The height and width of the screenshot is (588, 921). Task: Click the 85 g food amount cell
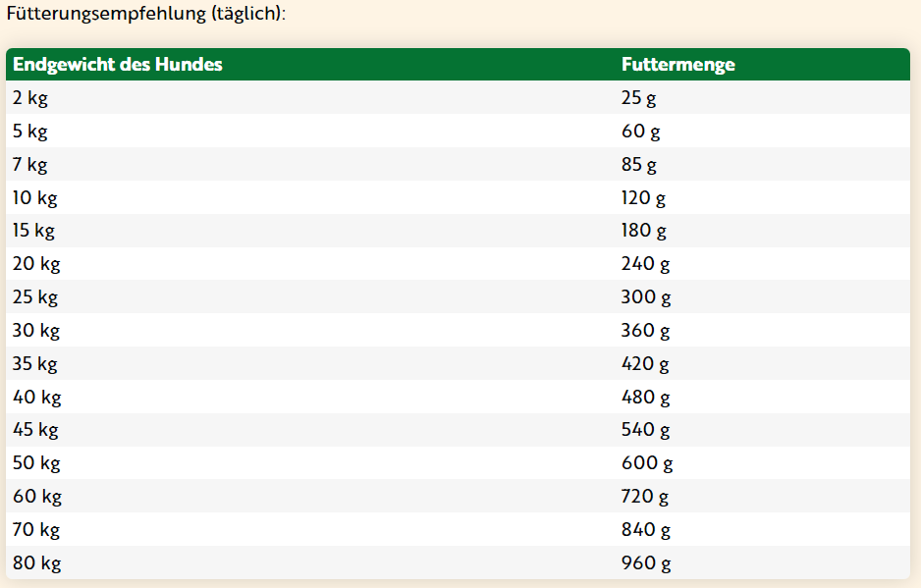pyautogui.click(x=639, y=165)
